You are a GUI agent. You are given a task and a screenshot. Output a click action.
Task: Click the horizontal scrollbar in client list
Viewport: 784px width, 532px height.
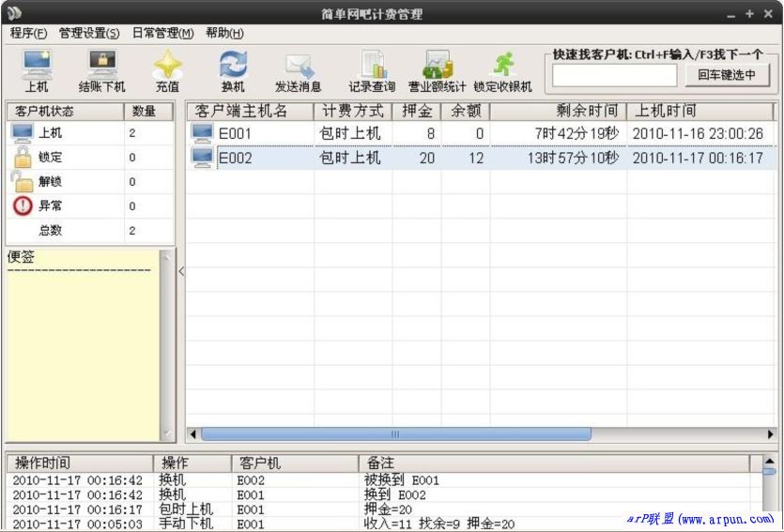coord(395,433)
